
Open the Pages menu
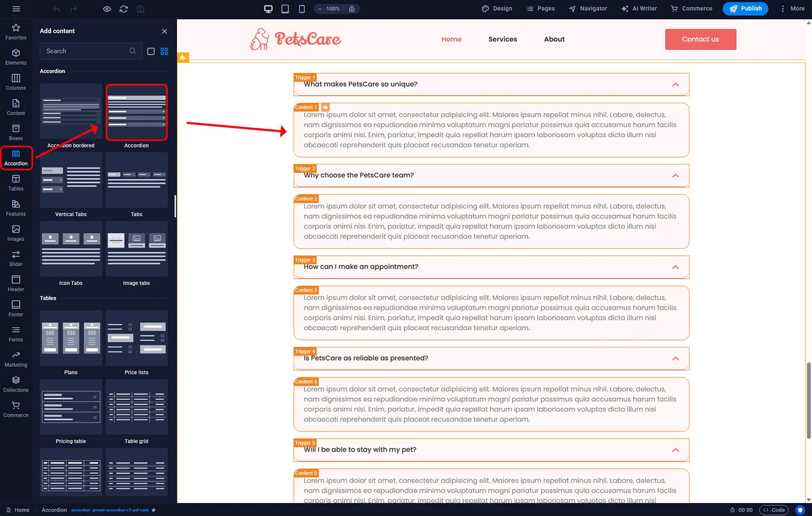point(540,9)
